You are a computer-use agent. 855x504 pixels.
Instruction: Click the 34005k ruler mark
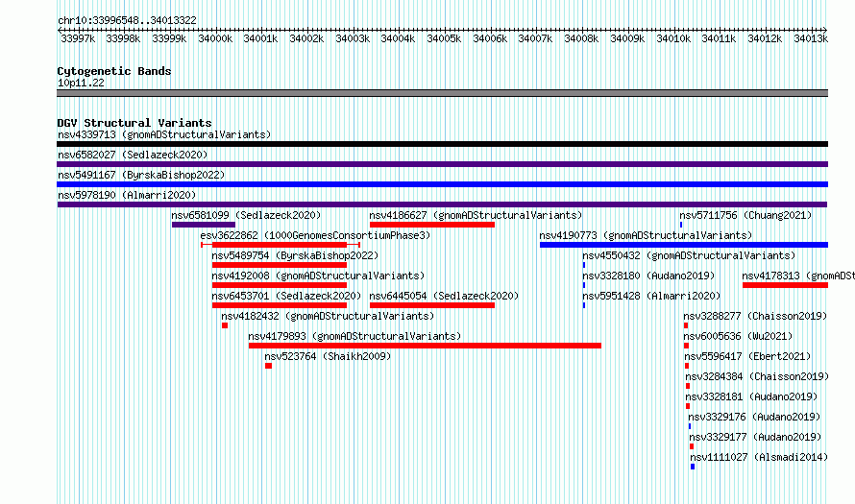pyautogui.click(x=444, y=38)
